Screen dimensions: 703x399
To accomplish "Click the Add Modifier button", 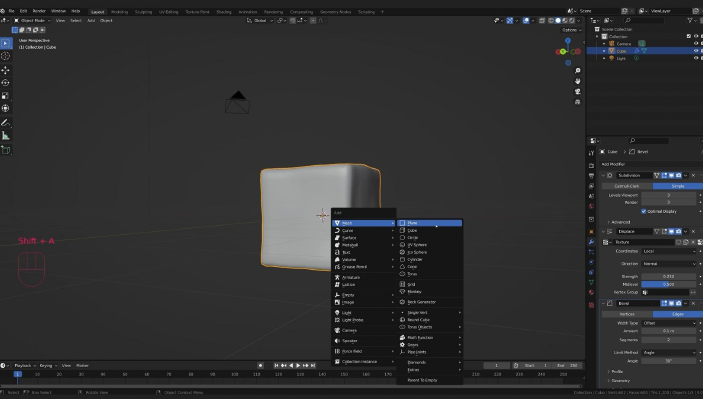I will click(x=651, y=164).
